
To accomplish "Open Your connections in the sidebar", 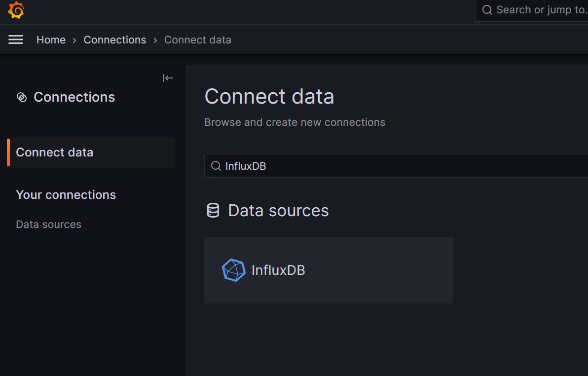I will pos(66,195).
